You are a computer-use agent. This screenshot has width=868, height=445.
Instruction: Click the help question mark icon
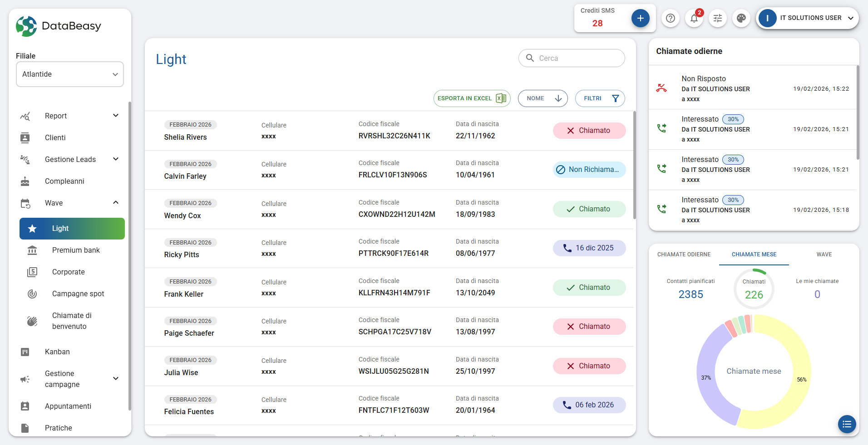click(x=671, y=18)
